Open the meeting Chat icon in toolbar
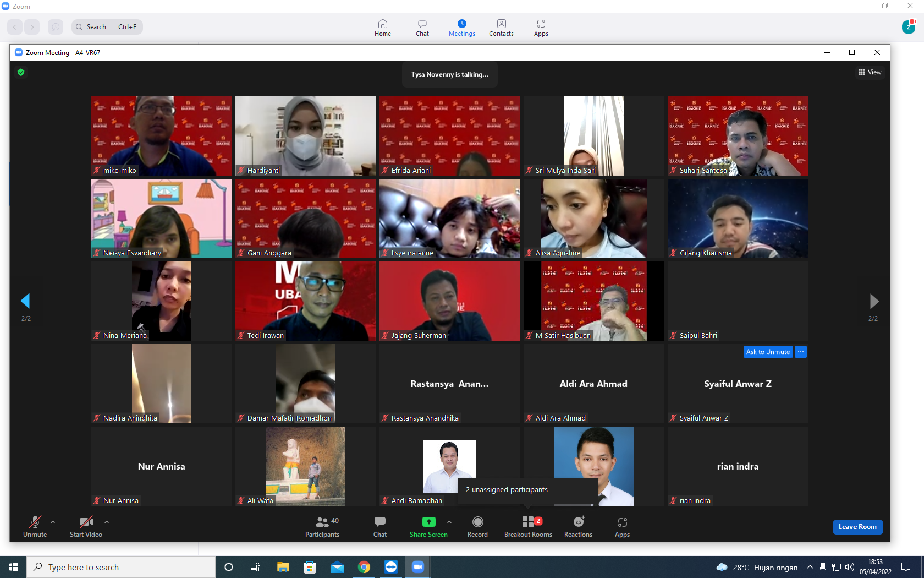 coord(380,522)
